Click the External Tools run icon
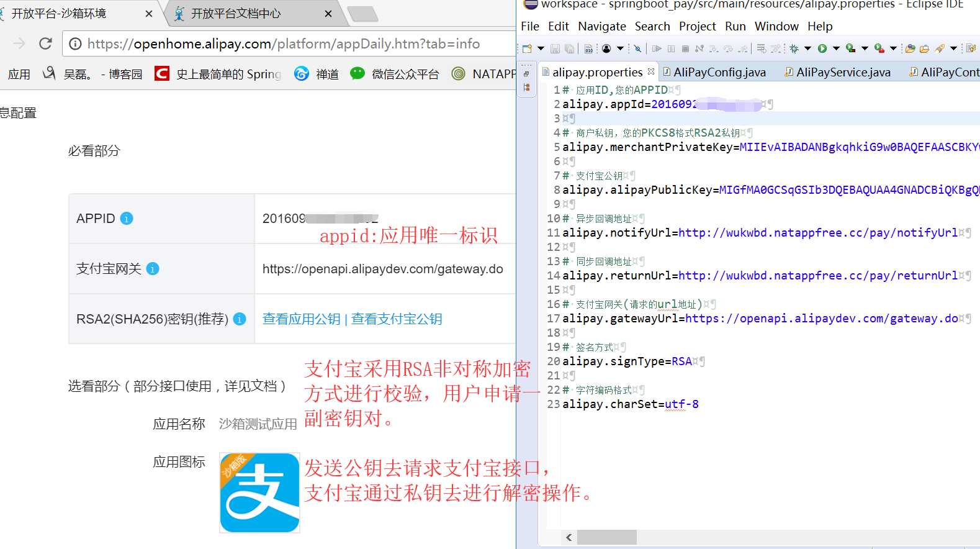Screen dimensions: 980x549 tap(879, 48)
